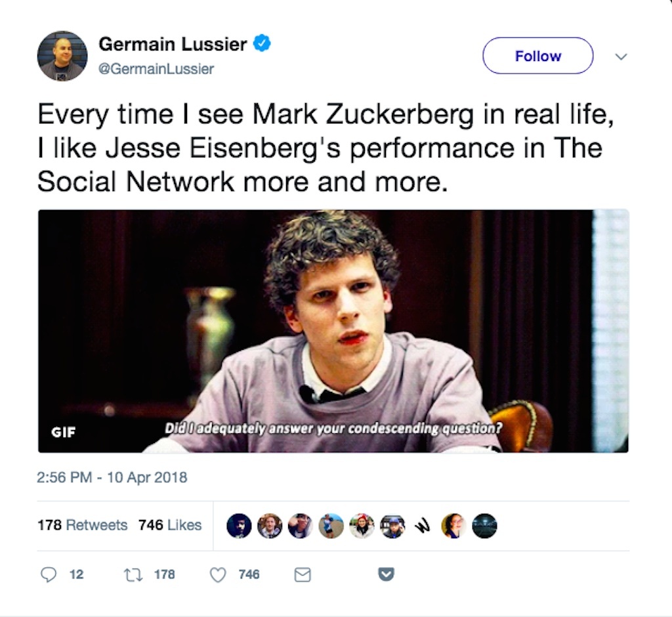Screen dimensions: 672x617
Task: Click the GIF label on the video
Action: (62, 432)
